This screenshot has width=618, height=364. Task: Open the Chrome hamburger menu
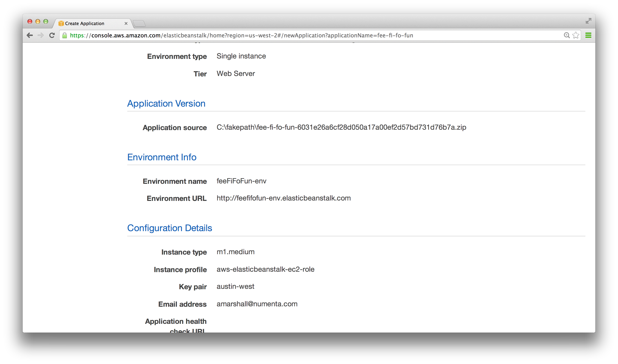(x=588, y=35)
